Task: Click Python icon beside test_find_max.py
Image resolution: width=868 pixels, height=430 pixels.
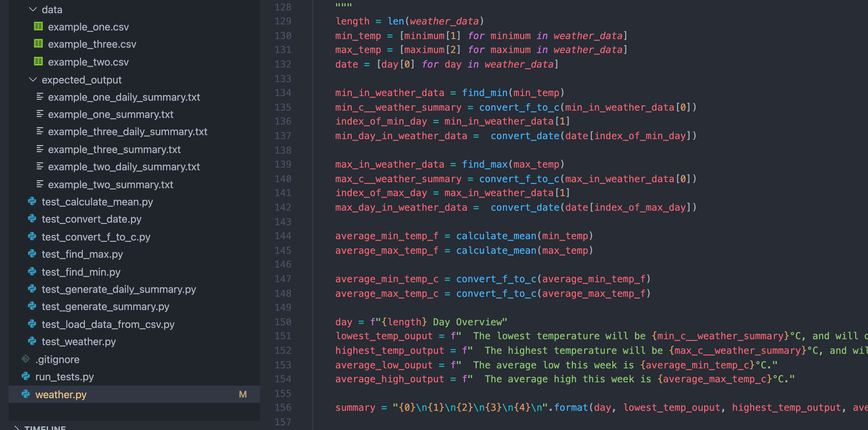Action: click(x=32, y=253)
